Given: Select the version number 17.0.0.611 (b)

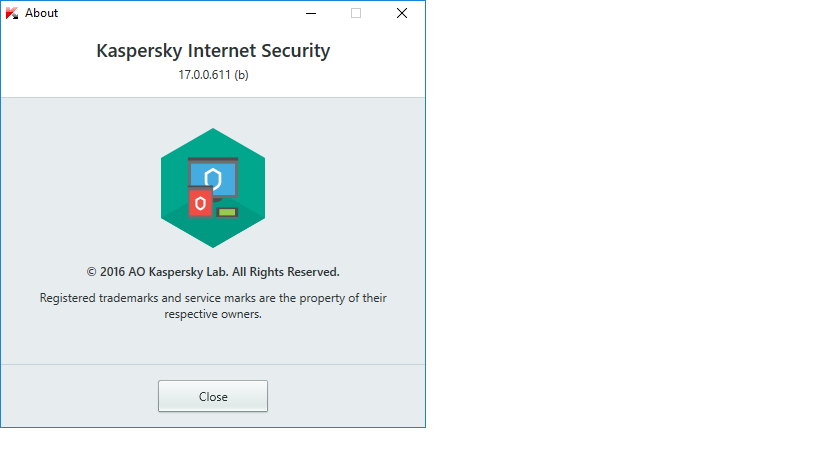Looking at the screenshot, I should [x=213, y=75].
